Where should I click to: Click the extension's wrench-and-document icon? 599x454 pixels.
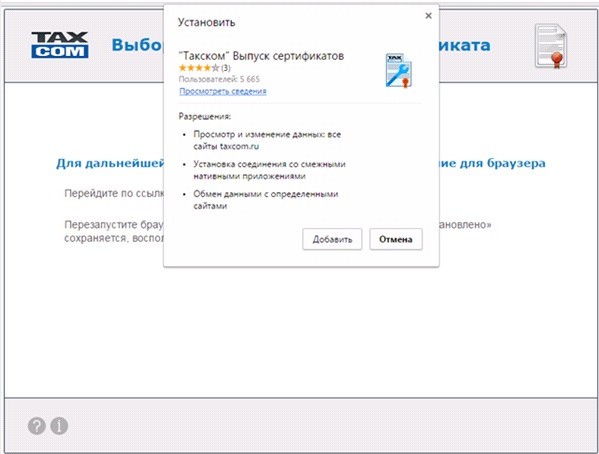(x=398, y=71)
